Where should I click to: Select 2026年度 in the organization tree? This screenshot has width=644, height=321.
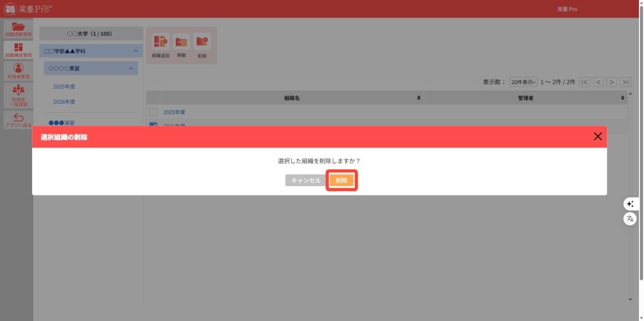click(x=64, y=102)
